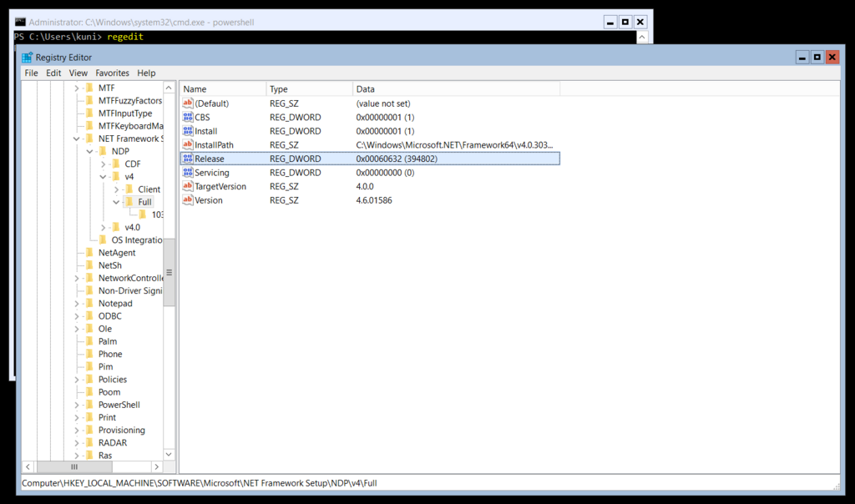
Task: Sort values by Data column header
Action: [x=456, y=88]
